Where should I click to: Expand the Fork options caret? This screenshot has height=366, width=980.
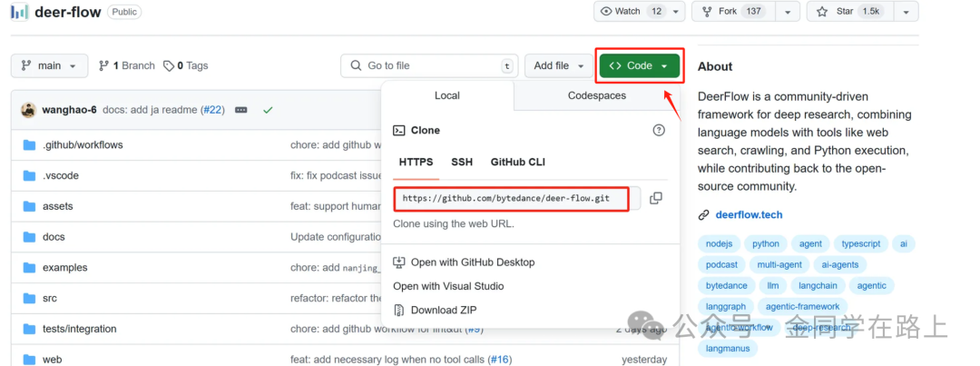coord(789,11)
